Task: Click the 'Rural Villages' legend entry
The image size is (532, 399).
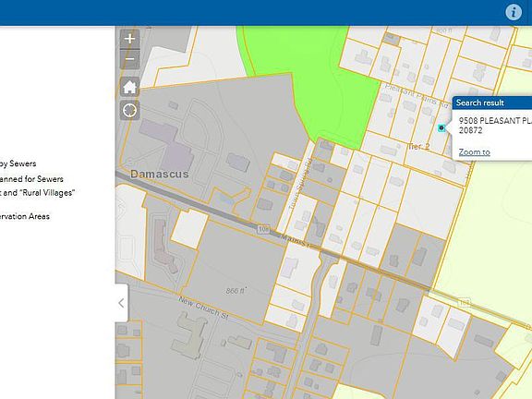Action: click(x=37, y=193)
